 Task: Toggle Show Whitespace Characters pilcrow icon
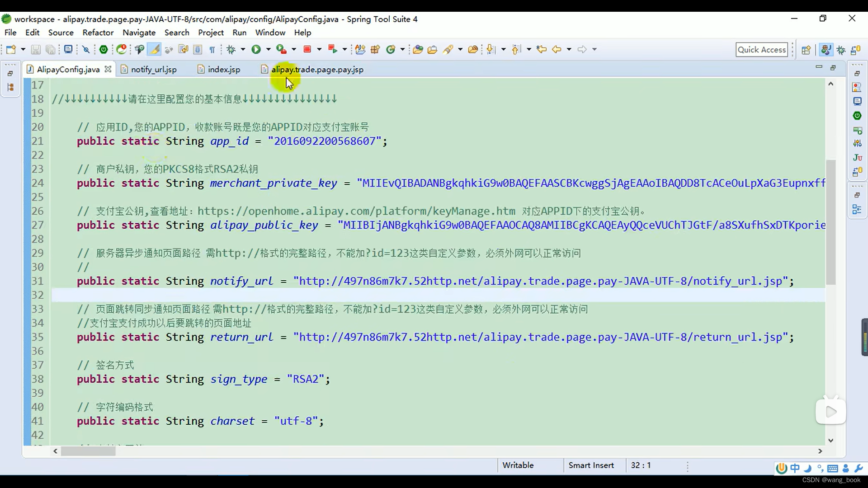tap(212, 50)
